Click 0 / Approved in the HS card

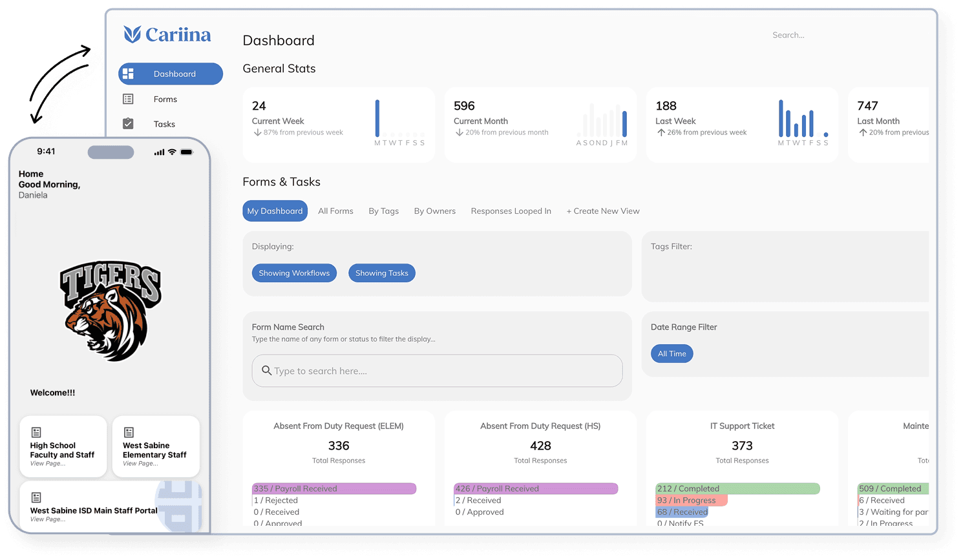480,512
